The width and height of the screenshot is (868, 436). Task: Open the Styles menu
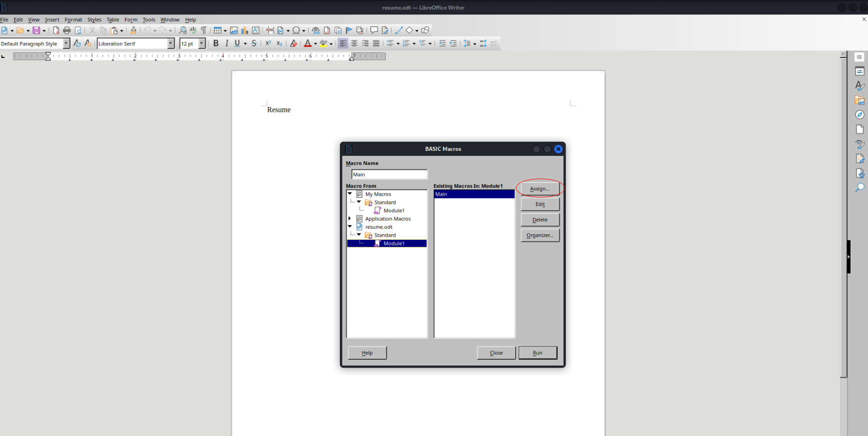click(x=94, y=20)
